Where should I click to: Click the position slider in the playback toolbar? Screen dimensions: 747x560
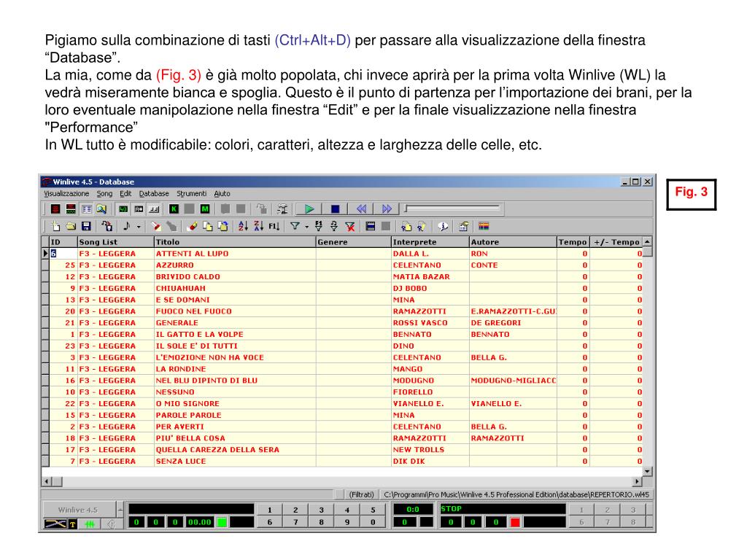[x=452, y=209]
